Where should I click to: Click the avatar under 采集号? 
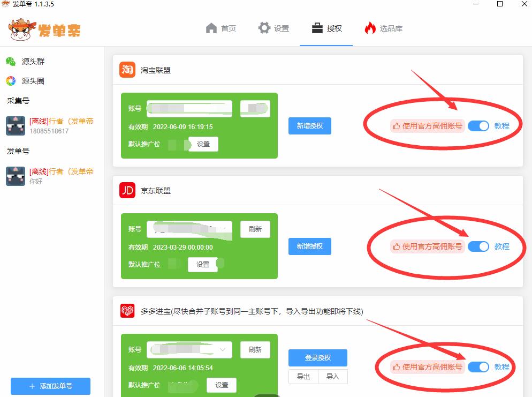click(x=16, y=126)
